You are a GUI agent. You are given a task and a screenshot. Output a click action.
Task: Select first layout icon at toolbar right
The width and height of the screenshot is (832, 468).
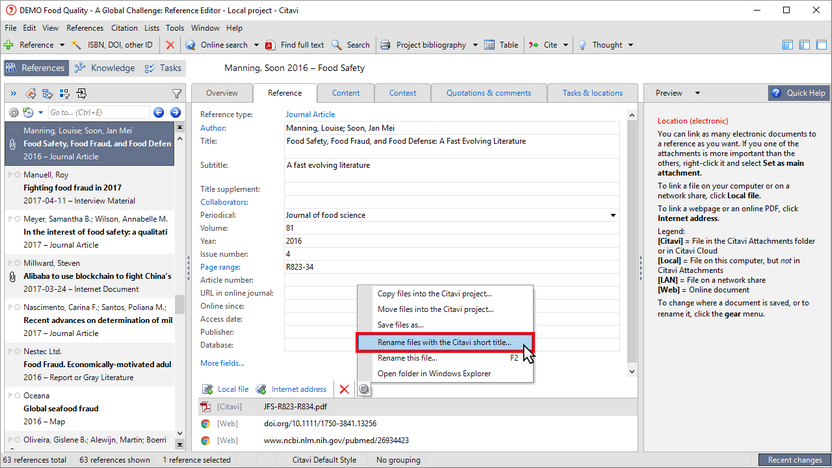pyautogui.click(x=787, y=45)
